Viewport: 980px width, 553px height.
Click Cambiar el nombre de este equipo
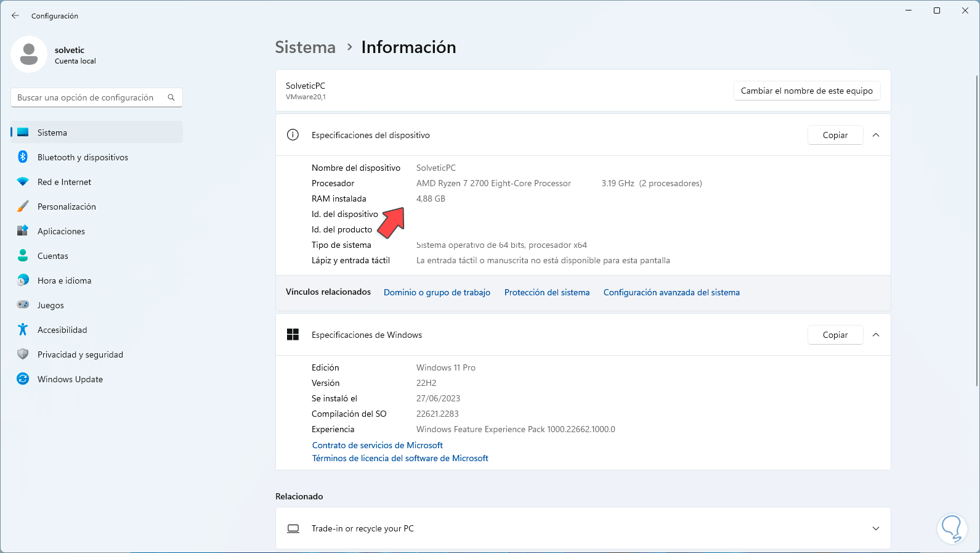(806, 91)
